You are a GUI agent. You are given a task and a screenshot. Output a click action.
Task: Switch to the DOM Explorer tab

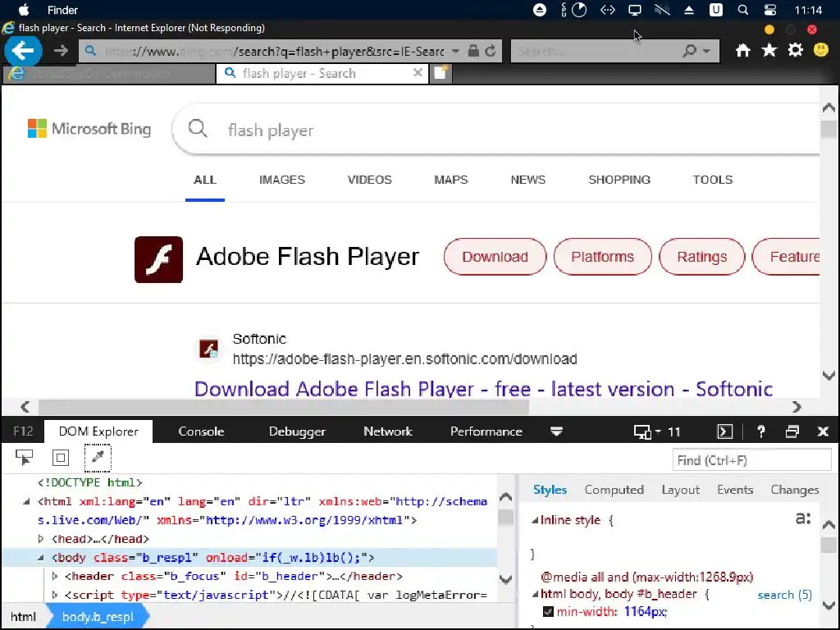98,431
